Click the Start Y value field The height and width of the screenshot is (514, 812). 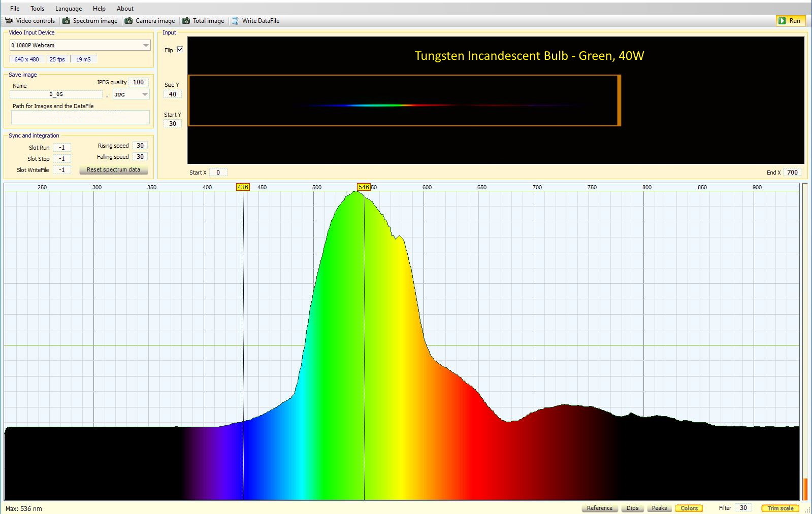[173, 124]
